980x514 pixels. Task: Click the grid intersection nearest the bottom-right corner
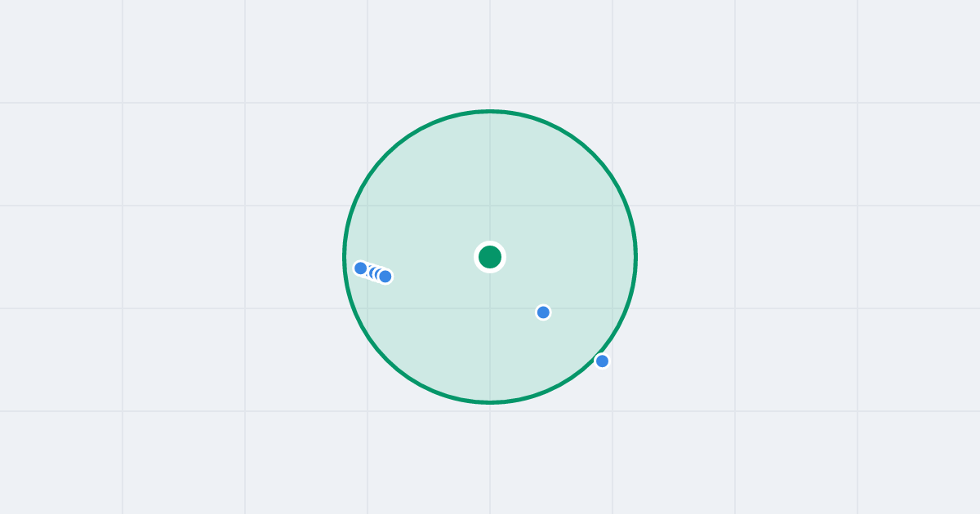(x=857, y=411)
